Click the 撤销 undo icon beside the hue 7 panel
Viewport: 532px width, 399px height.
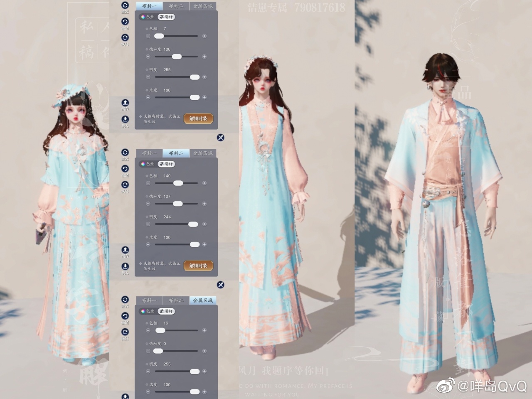click(x=125, y=21)
